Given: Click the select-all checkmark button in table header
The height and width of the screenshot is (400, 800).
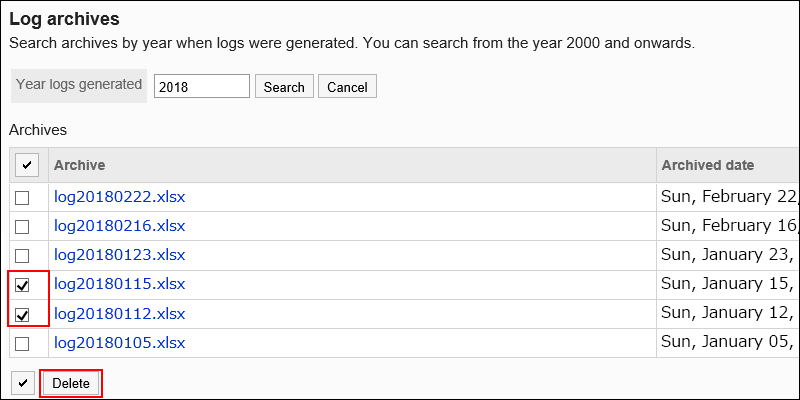Looking at the screenshot, I should 27,165.
